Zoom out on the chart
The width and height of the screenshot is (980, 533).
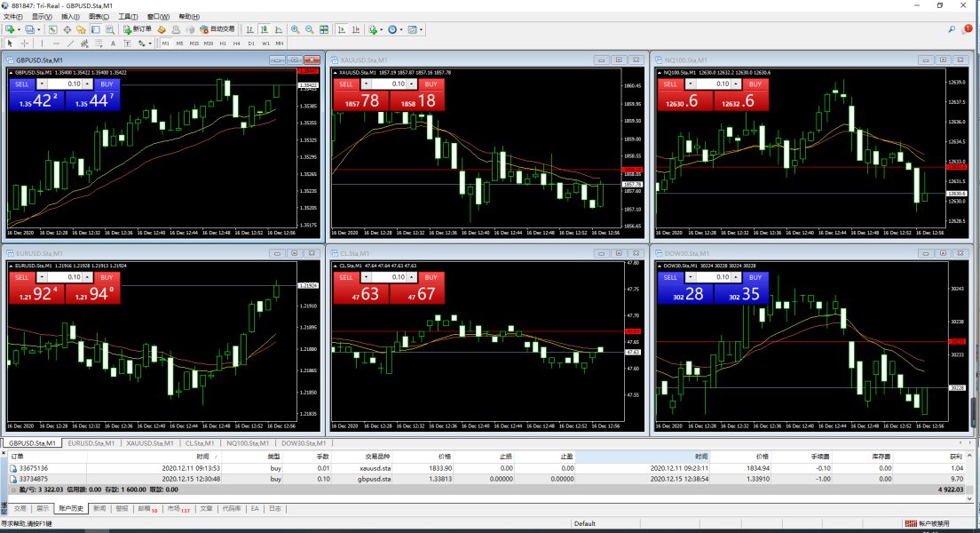[310, 29]
